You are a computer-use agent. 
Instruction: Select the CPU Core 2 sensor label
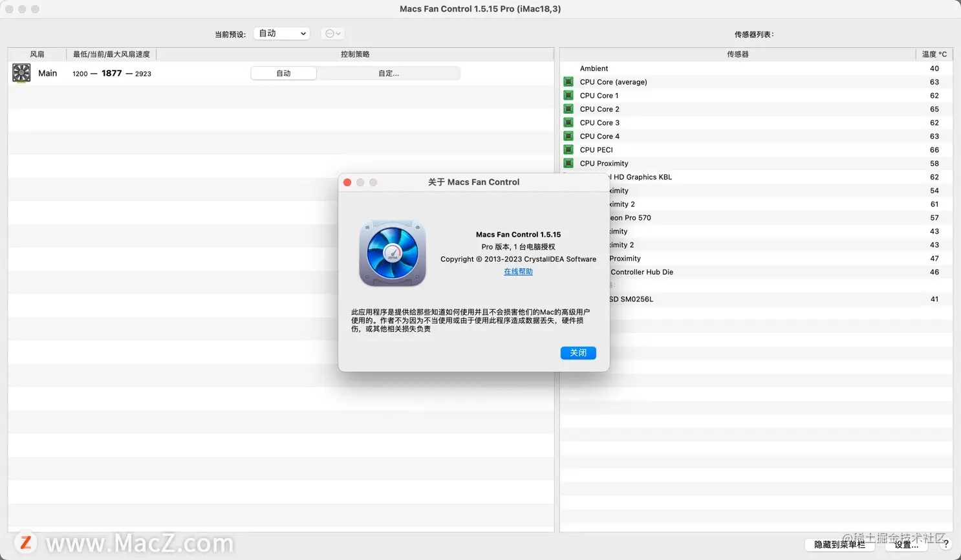click(599, 109)
